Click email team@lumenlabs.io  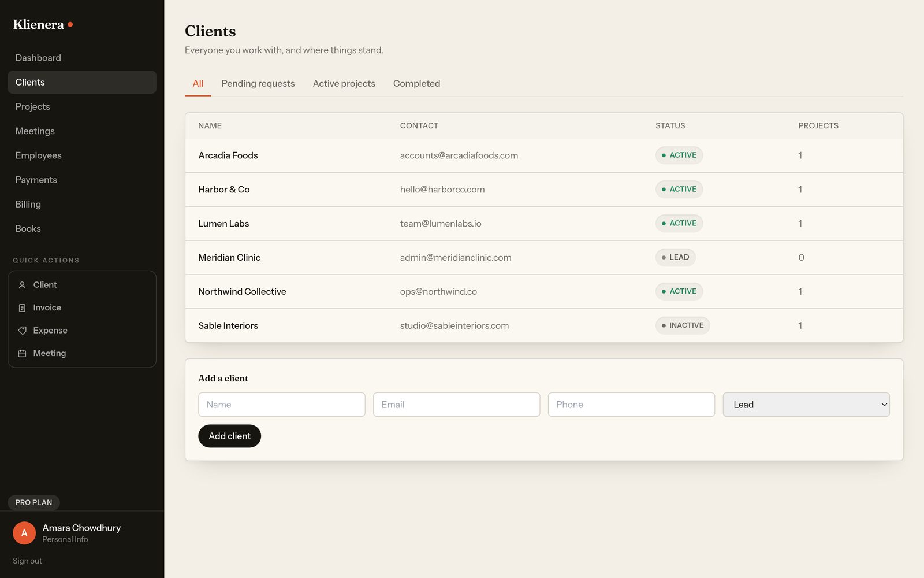[441, 224]
